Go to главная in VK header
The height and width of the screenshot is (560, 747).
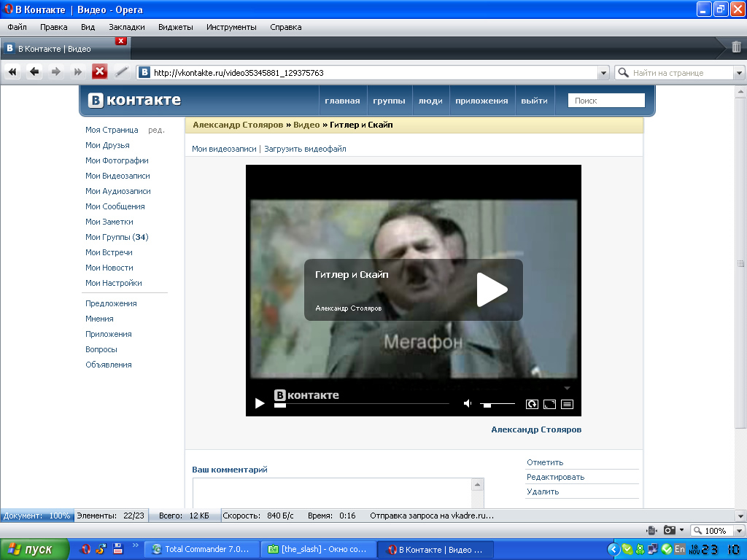[x=343, y=101]
